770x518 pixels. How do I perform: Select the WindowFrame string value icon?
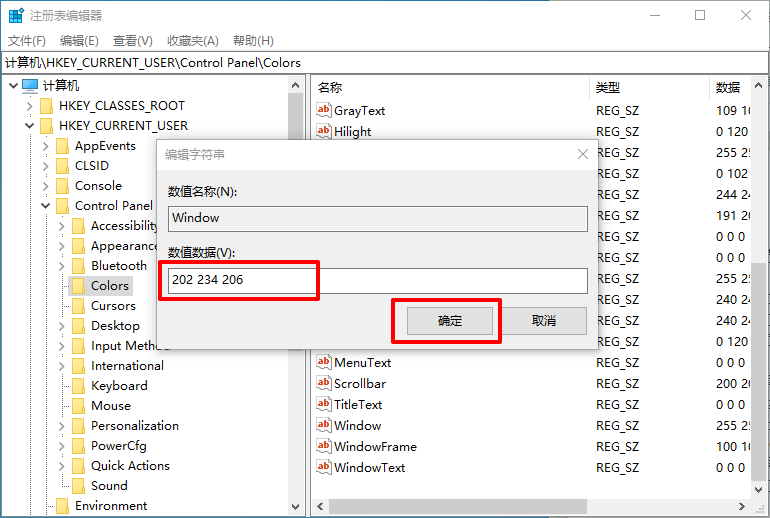coord(323,446)
